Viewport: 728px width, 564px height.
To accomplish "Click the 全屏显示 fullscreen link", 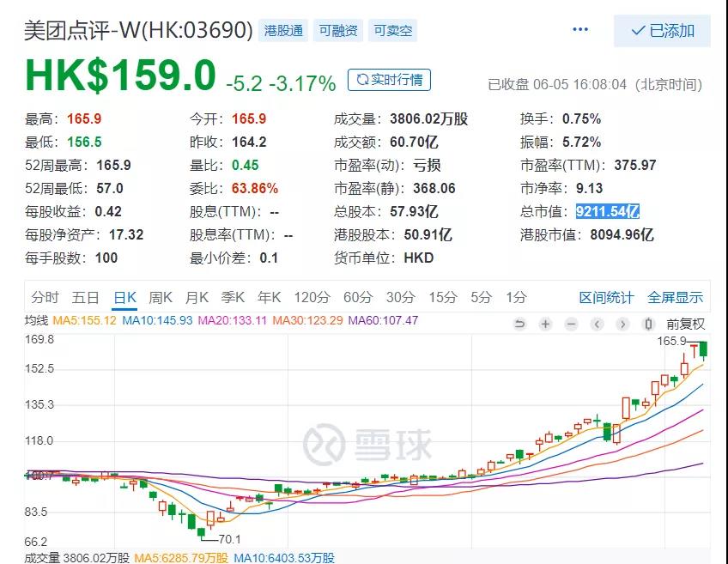I will [675, 298].
